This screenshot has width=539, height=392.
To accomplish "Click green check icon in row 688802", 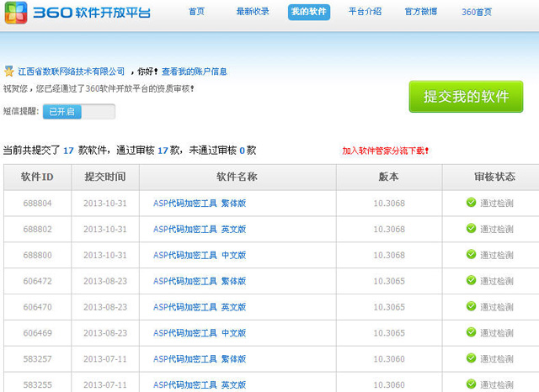I will coord(471,228).
